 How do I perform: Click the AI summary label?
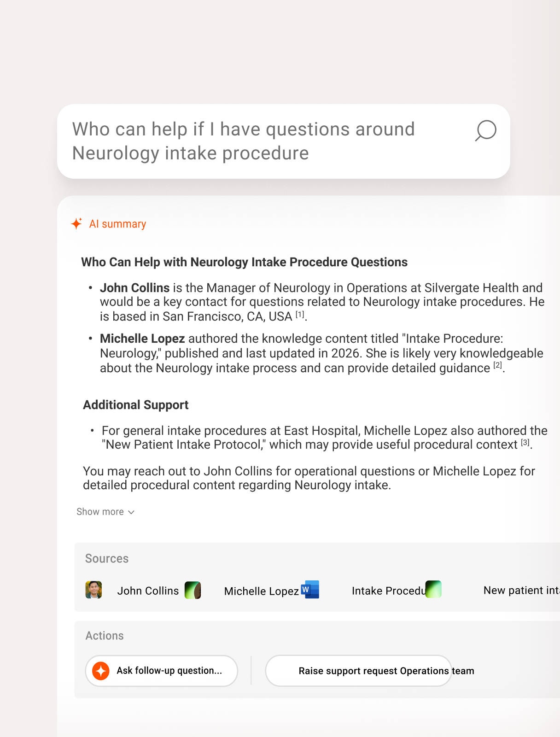click(x=117, y=224)
